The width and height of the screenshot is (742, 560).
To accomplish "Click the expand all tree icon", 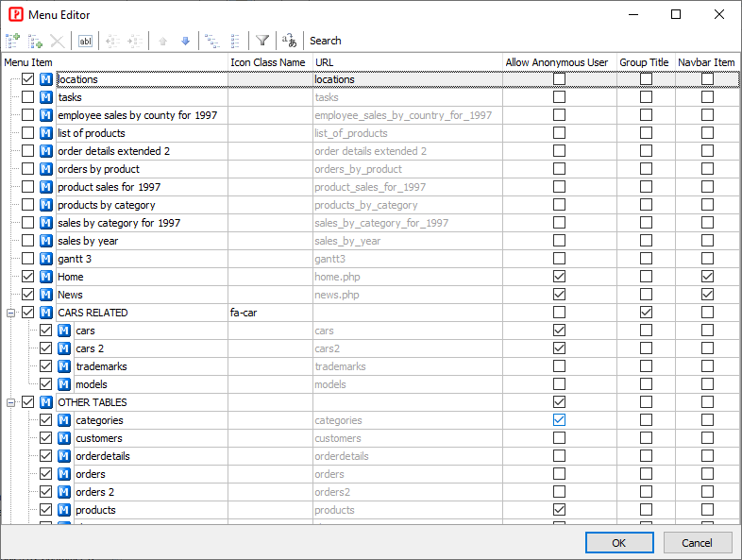I will pyautogui.click(x=212, y=41).
